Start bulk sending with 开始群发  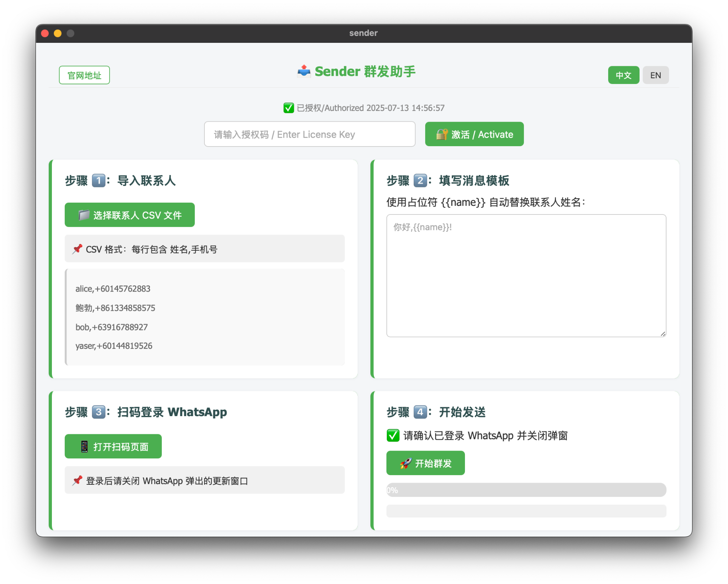[x=425, y=463]
